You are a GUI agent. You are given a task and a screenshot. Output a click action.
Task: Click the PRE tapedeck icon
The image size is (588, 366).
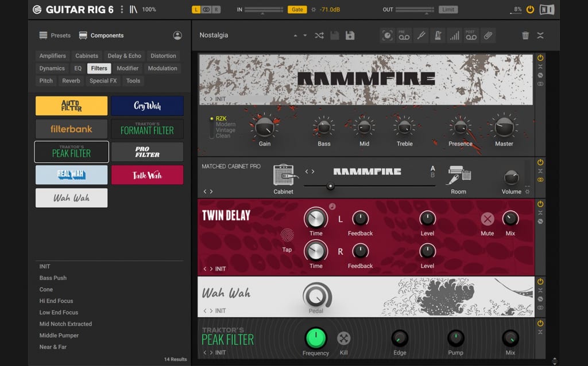[404, 36]
